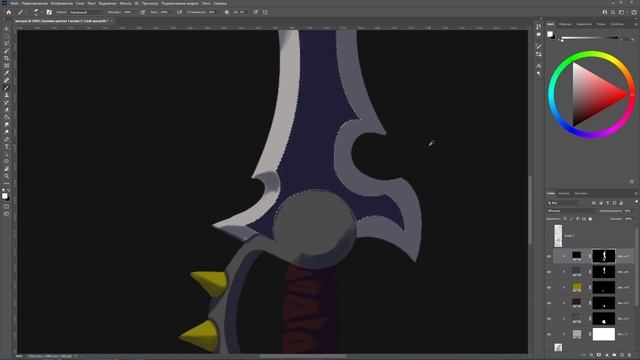The image size is (640, 360).
Task: Open the layer blend mode dropdown
Action: [571, 211]
